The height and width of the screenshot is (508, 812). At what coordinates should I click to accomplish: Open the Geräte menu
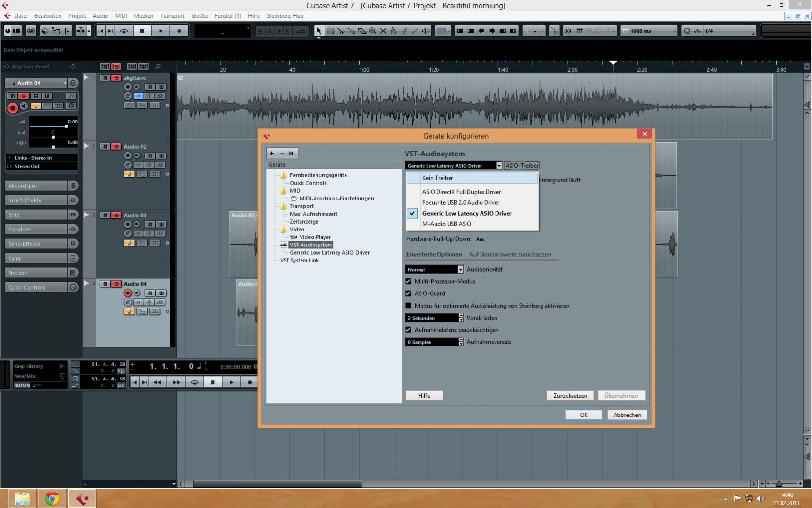click(199, 16)
